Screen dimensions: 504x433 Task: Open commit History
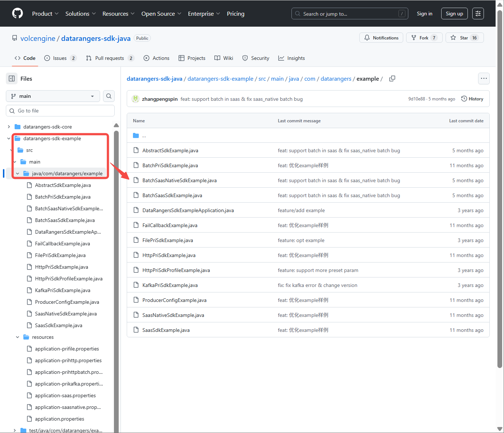click(x=472, y=99)
